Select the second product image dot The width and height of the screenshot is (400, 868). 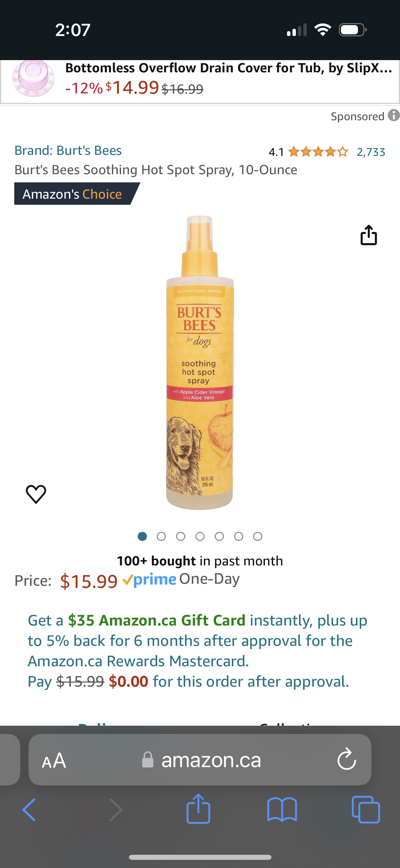point(161,536)
